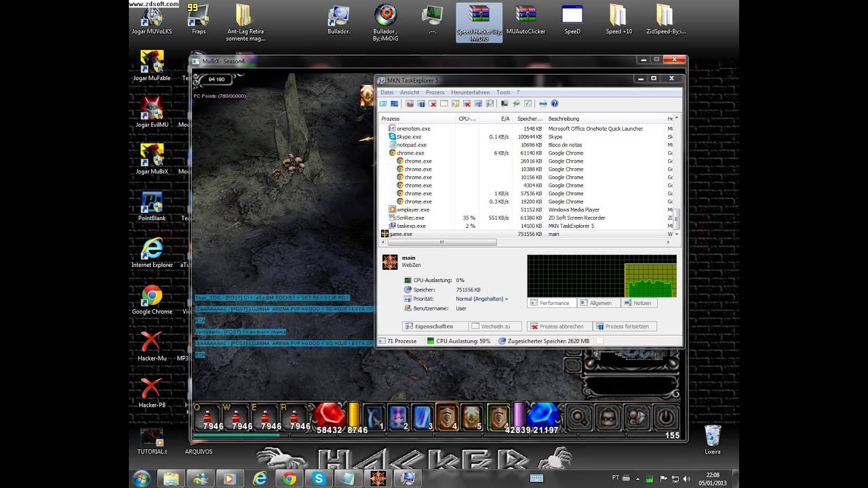Select the Hacker-Mu desktop icon
The image size is (868, 488).
point(152,346)
